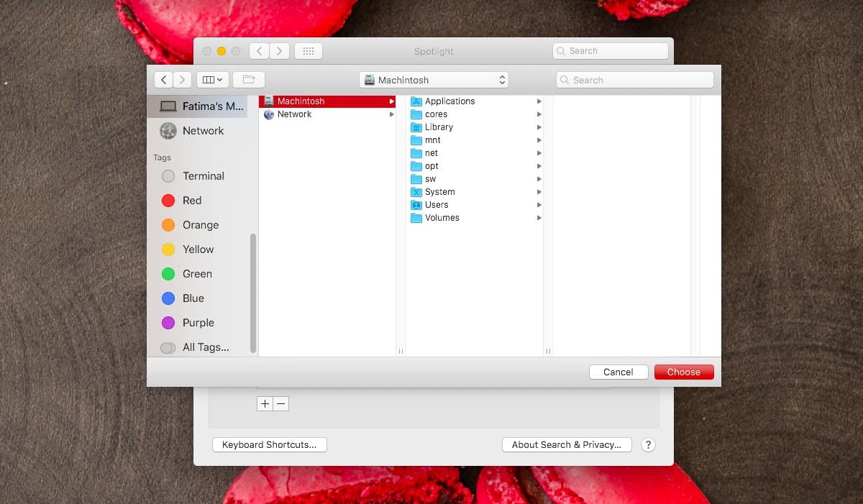Image resolution: width=863 pixels, height=504 pixels.
Task: Confirm selection with the Choose button
Action: coord(683,372)
